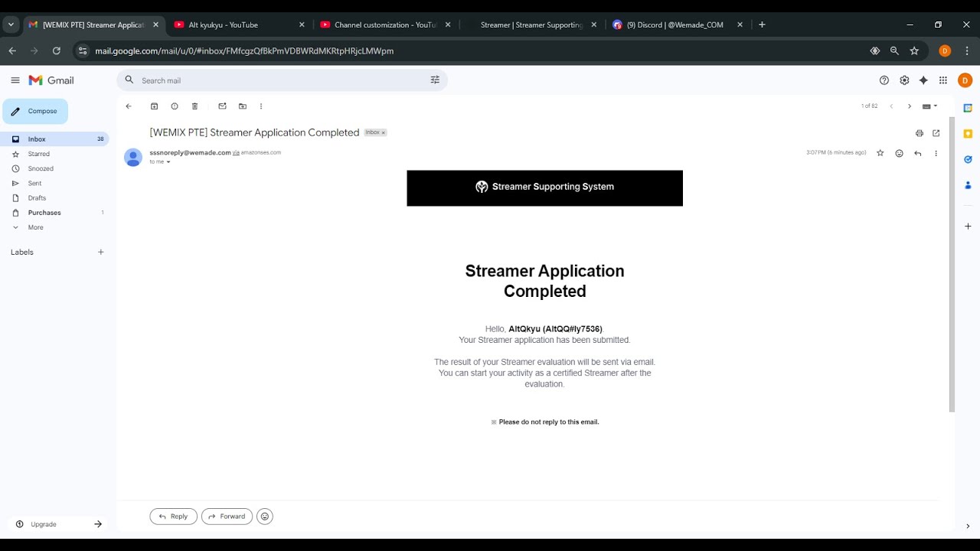The image size is (980, 551).
Task: Click the Search mail field
Action: point(282,80)
